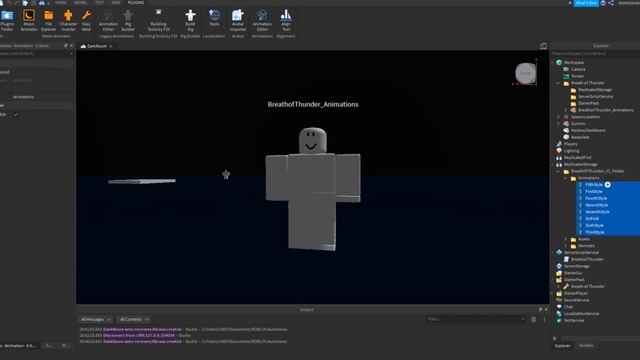Select the Lighting service in Explorer

[x=571, y=151]
